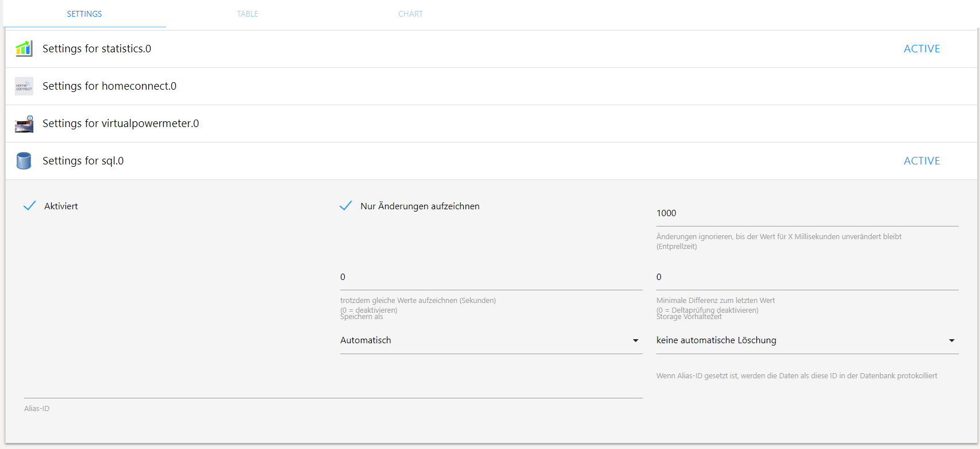
Task: Open the Storage Vorhaltezeit dropdown
Action: click(807, 340)
